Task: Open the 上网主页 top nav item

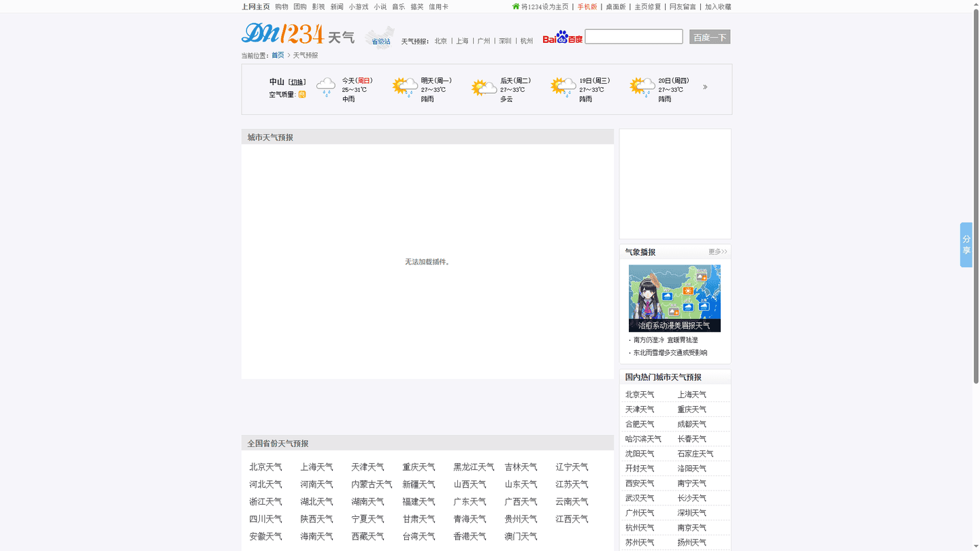Action: 256,7
